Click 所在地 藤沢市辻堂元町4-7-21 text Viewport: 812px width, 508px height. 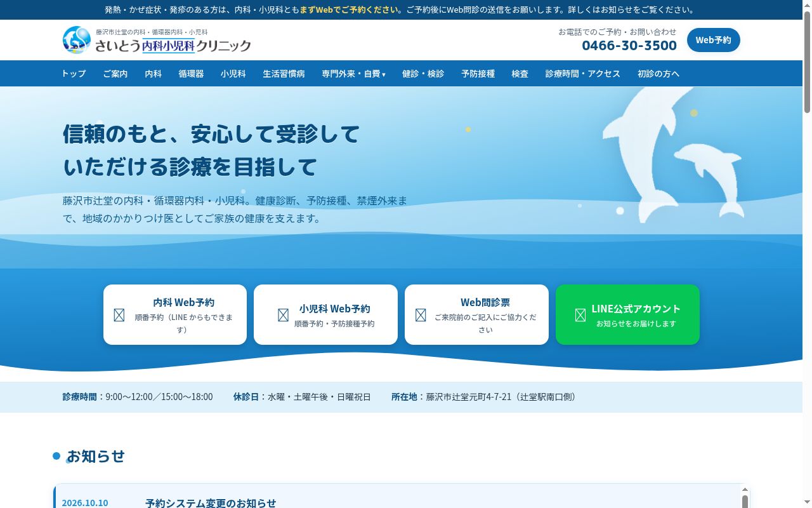[x=485, y=397]
